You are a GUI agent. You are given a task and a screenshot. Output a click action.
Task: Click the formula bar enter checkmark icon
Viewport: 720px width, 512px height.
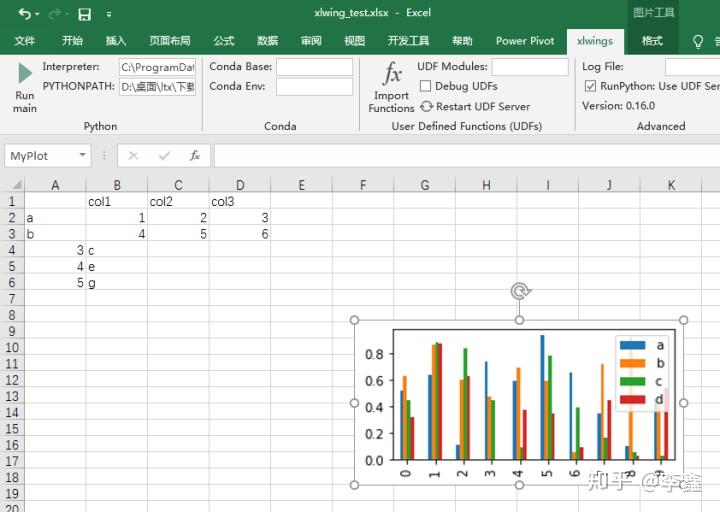pos(164,156)
